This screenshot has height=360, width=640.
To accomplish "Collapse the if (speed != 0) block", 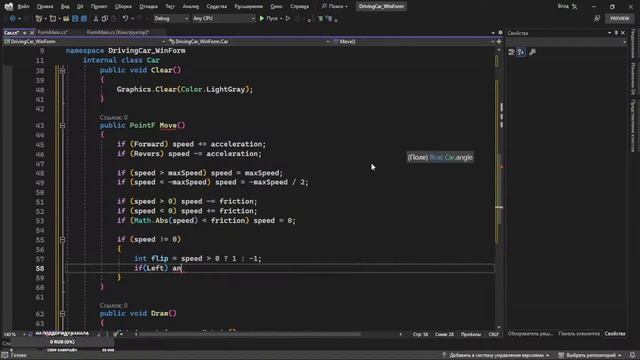I will [62, 240].
